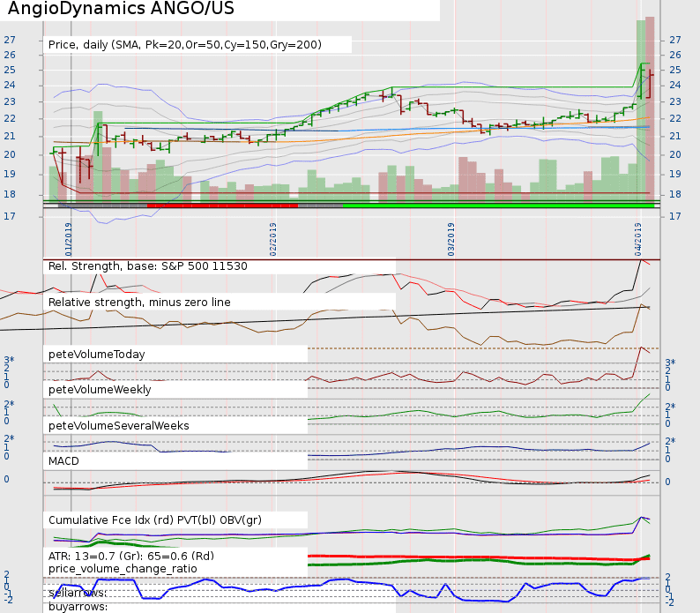Click the red segment of the trend status bar

click(222, 206)
